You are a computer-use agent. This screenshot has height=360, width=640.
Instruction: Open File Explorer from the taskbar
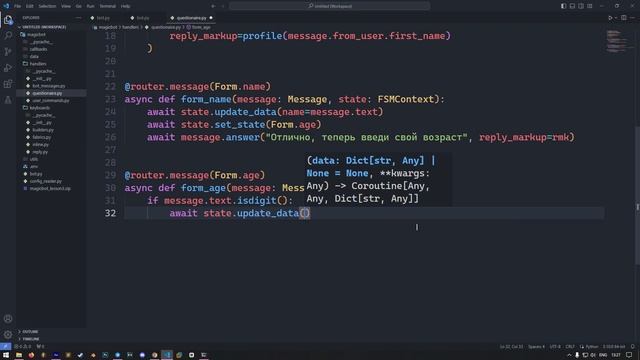[x=19, y=355]
